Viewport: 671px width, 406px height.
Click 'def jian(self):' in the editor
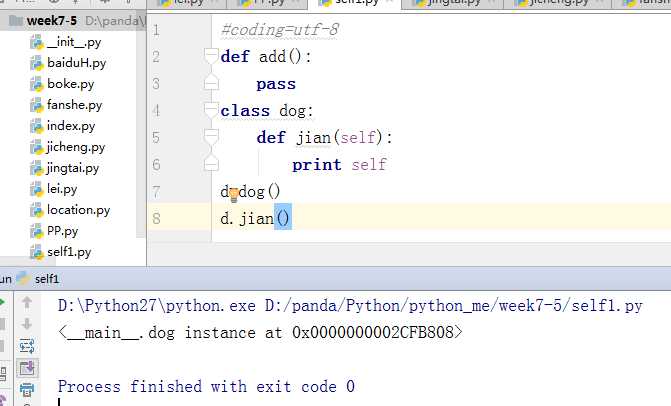coord(324,138)
